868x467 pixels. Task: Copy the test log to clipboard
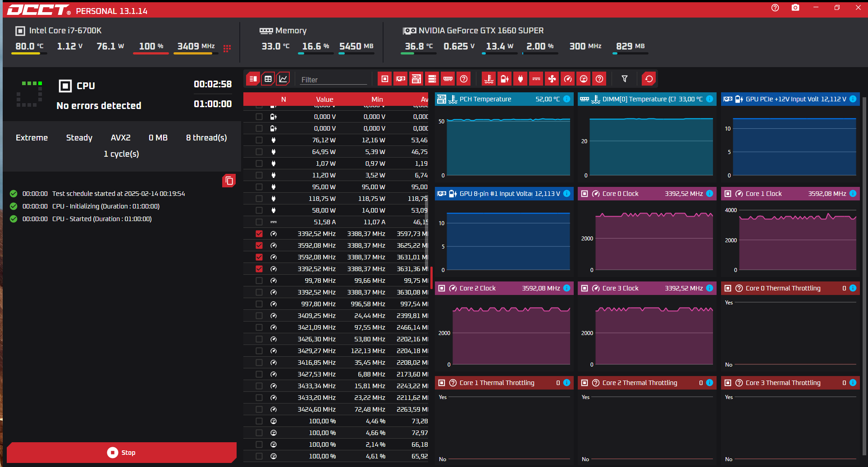pos(229,181)
